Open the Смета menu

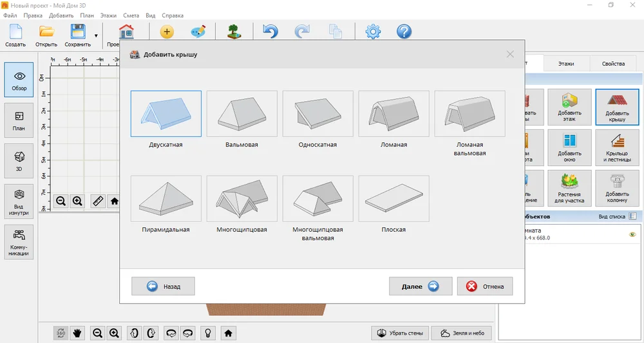[131, 15]
